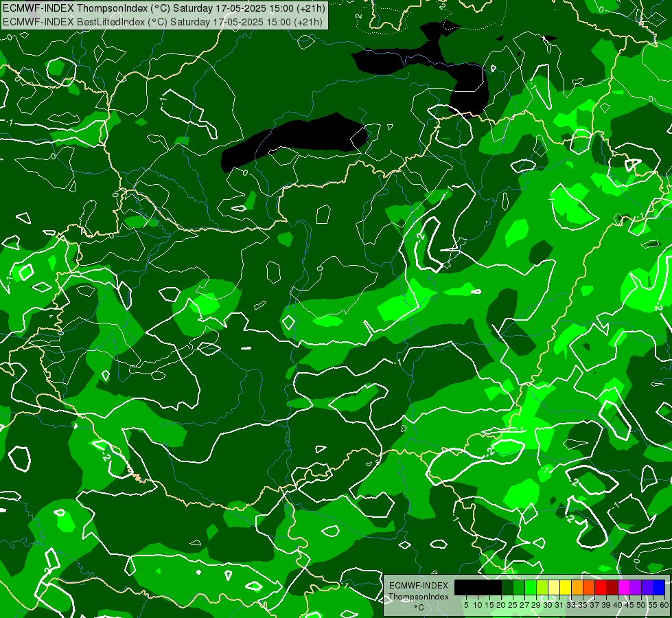Click the legend °C unit label
Screen dimensions: 672x618
tap(419, 608)
